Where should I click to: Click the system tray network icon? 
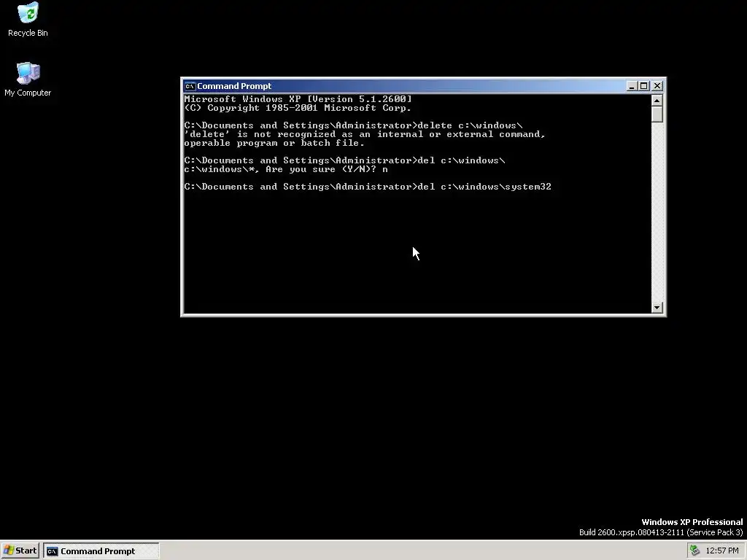(x=694, y=551)
